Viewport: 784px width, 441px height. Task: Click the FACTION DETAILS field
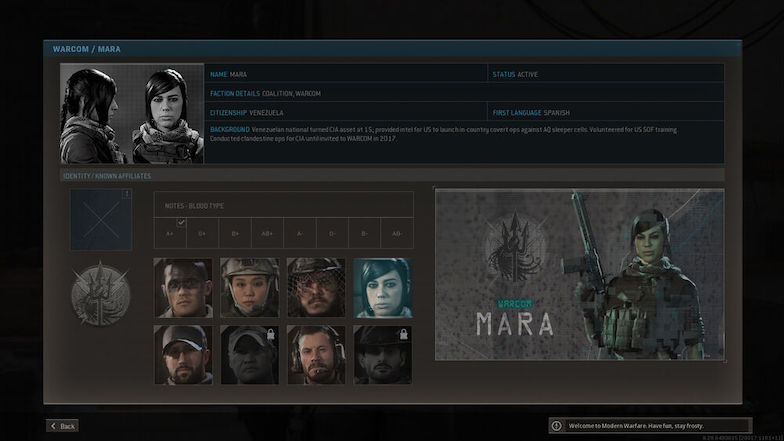click(x=464, y=93)
